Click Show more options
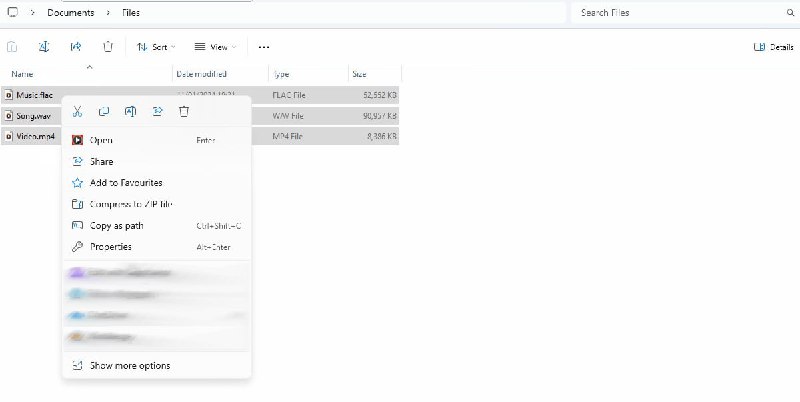Viewport: 800px width, 402px height. (130, 366)
